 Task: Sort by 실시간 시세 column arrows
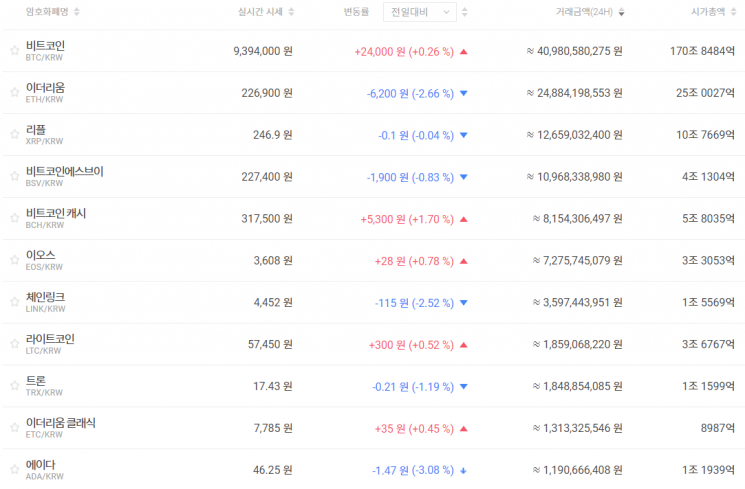tap(291, 12)
